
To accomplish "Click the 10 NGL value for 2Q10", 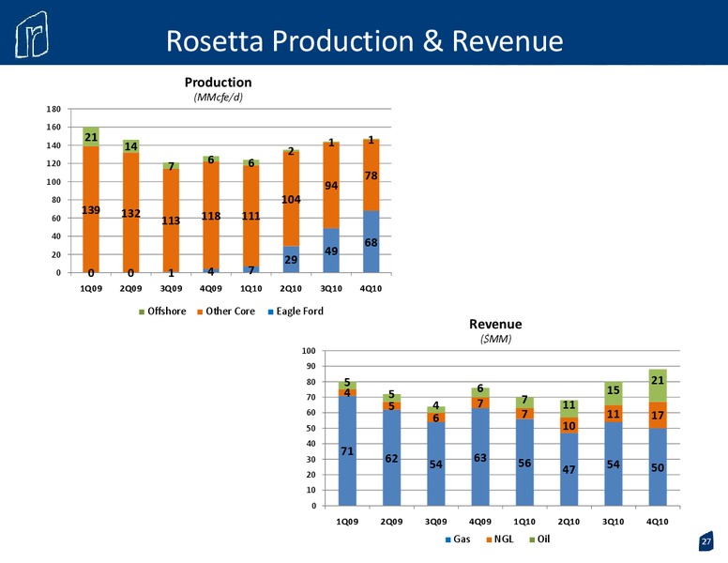I will coord(569,426).
